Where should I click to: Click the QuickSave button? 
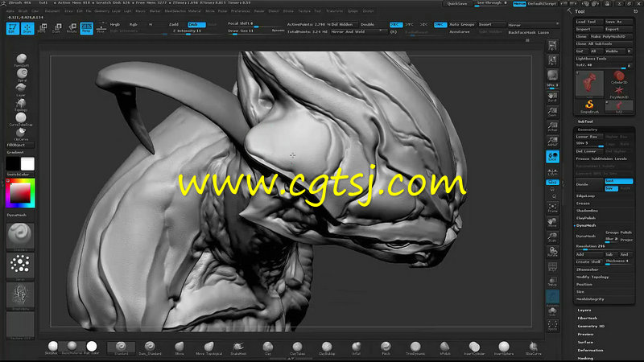(456, 4)
